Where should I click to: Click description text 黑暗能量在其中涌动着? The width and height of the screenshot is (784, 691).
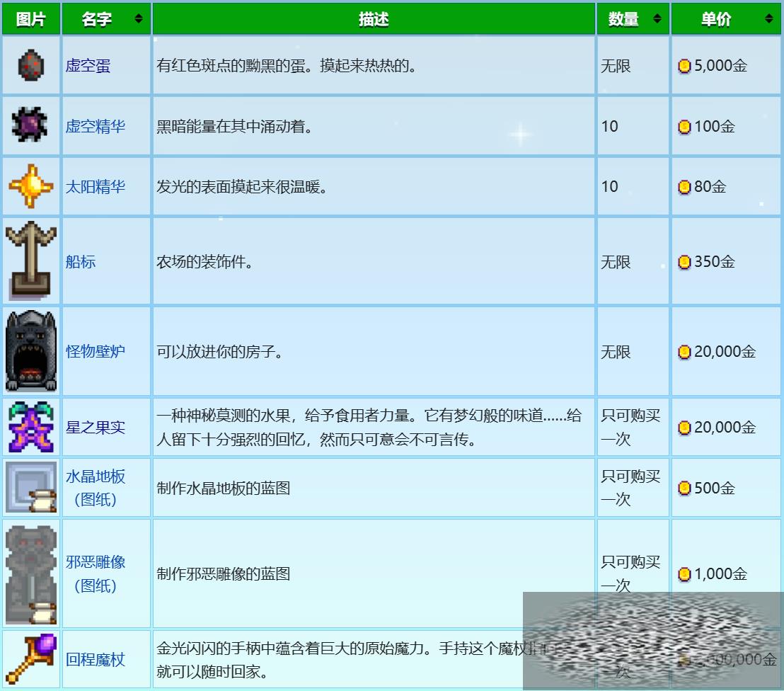pyautogui.click(x=234, y=127)
